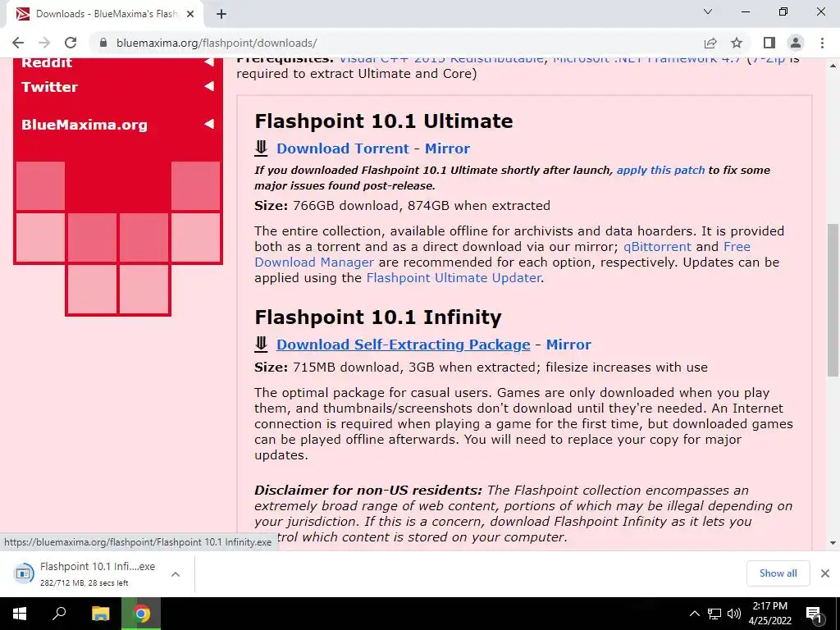This screenshot has width=840, height=630.
Task: Show hidden system tray icons
Action: point(694,614)
